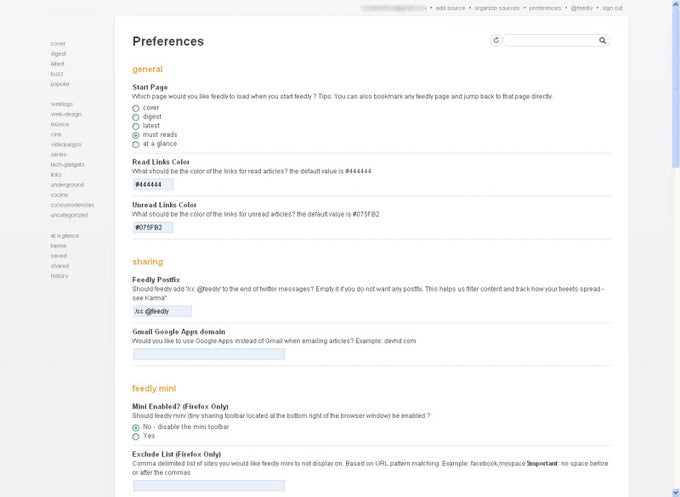680x497 pixels.
Task: Select 'latest' start page radio button
Action: point(136,125)
